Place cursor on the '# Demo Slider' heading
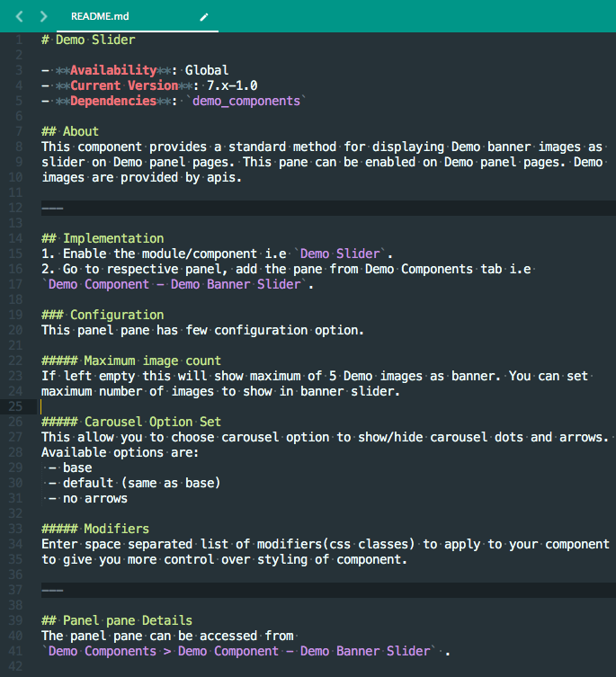616x677 pixels. tap(88, 40)
